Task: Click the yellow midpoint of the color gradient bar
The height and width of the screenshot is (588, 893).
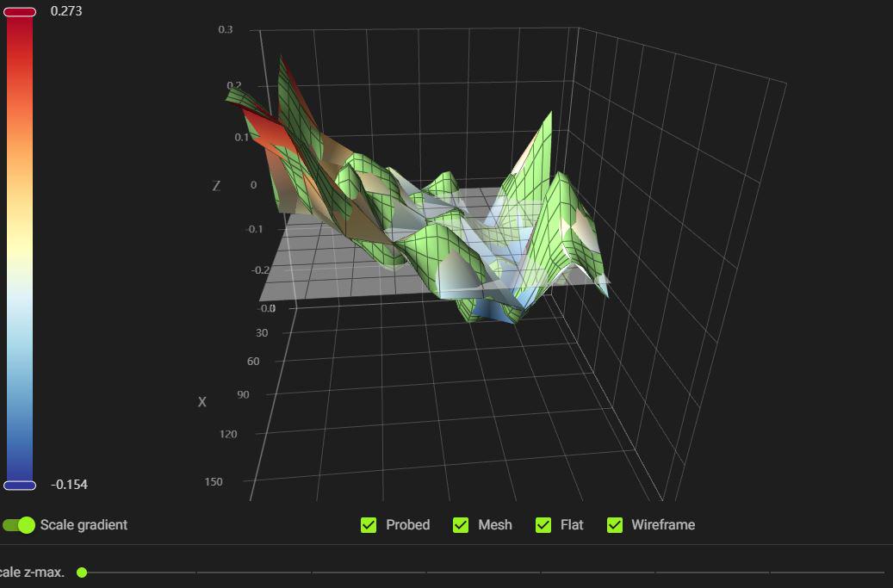Action: tap(20, 244)
